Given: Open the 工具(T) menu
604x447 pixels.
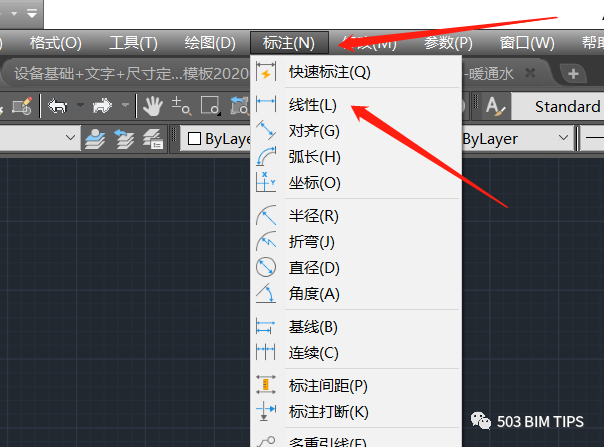Looking at the screenshot, I should (133, 43).
